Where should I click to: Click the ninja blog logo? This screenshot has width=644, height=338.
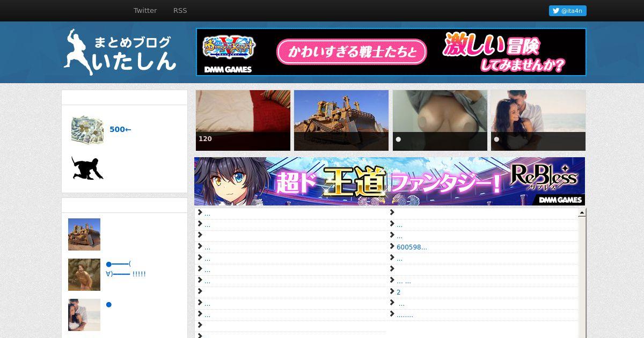(120, 52)
